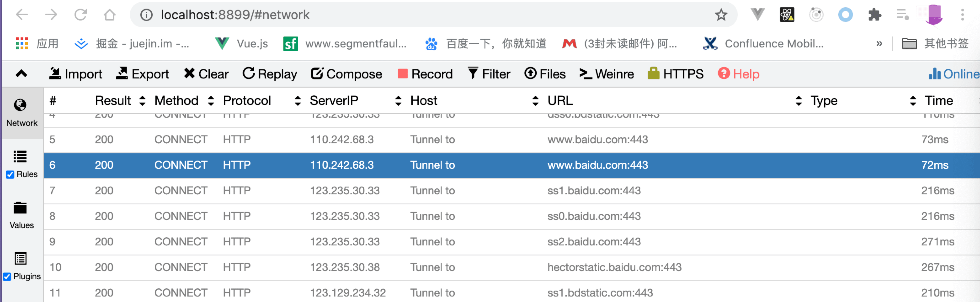Sort by ServerIP column arrows
980x302 pixels.
398,101
